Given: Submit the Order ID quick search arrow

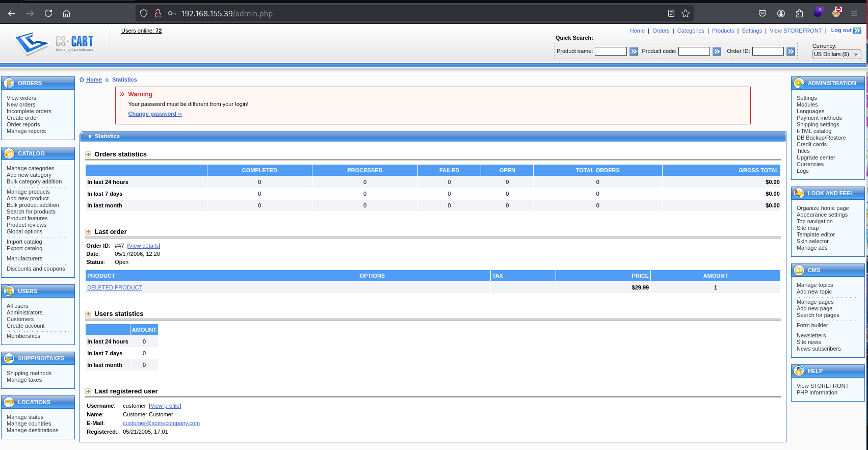Looking at the screenshot, I should point(791,51).
